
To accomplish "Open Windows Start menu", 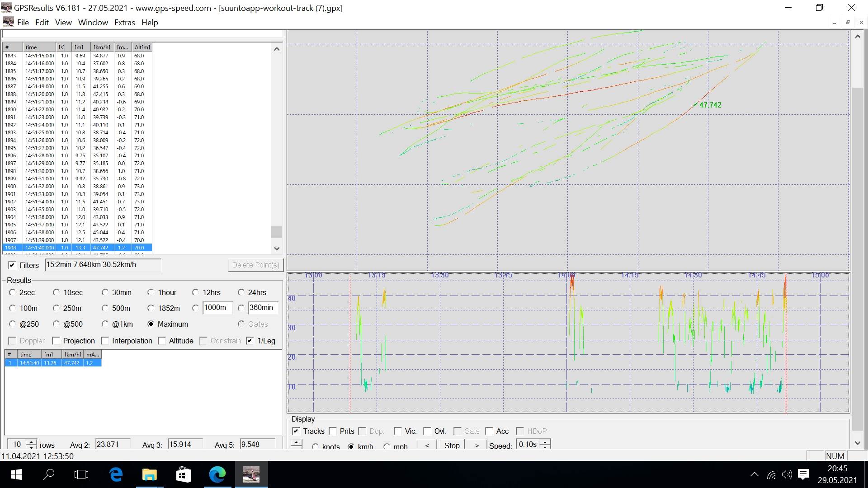I will (x=16, y=474).
